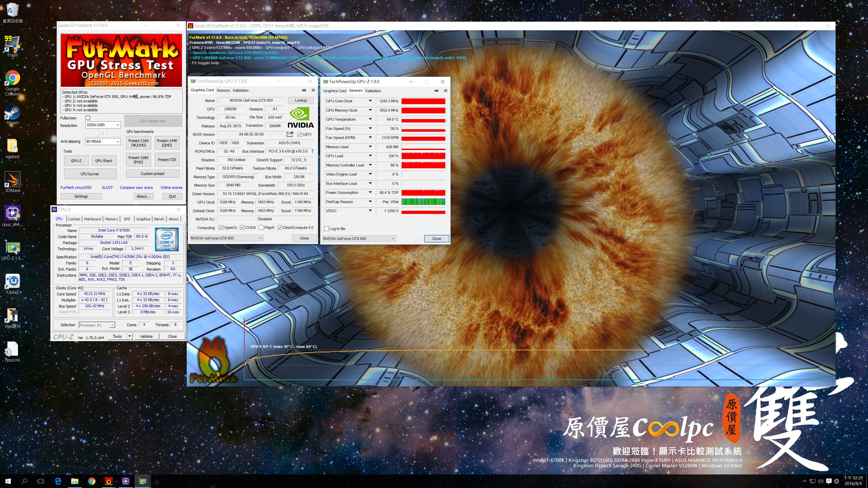Open the Steam desktop shortcut
The width and height of the screenshot is (868, 488).
[x=12, y=115]
